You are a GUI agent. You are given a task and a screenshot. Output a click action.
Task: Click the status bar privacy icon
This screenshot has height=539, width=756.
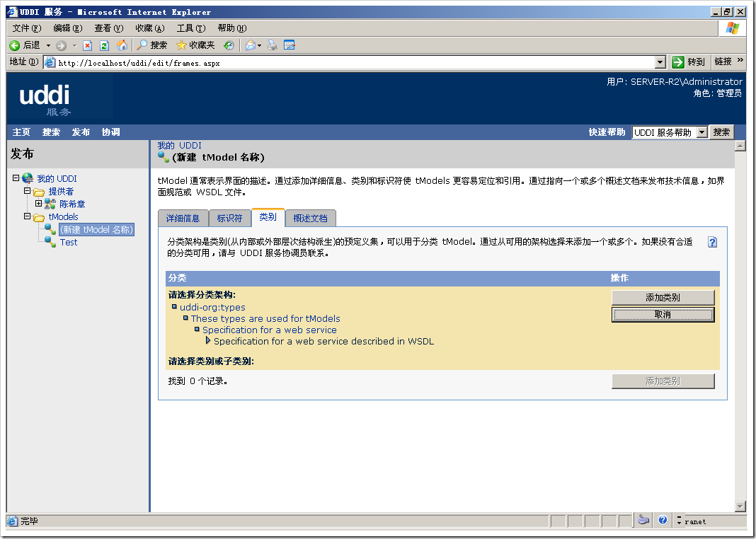(643, 520)
